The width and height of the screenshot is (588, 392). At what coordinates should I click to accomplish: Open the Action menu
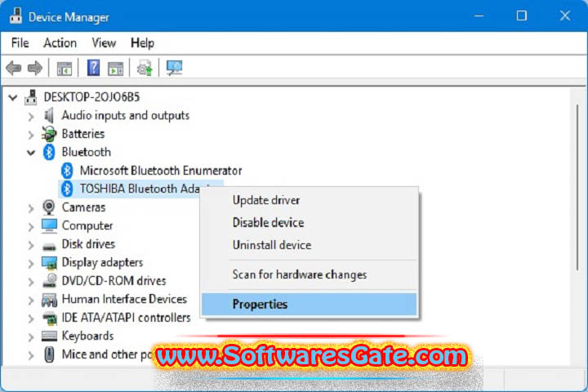pos(60,43)
